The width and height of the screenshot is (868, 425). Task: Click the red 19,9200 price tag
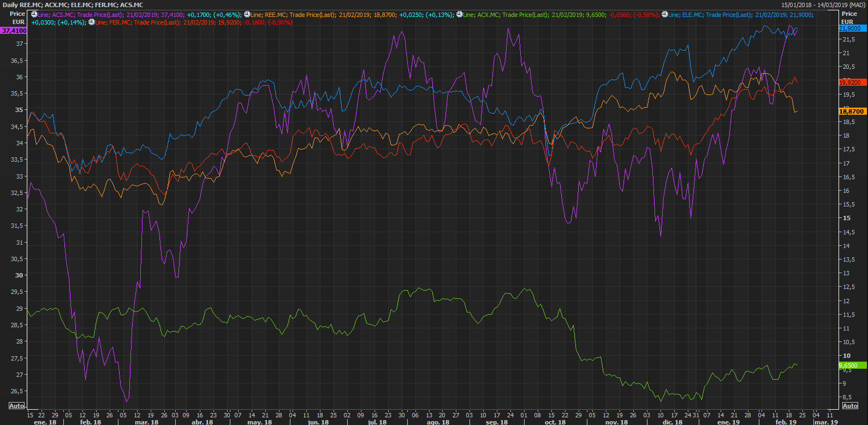pos(851,82)
